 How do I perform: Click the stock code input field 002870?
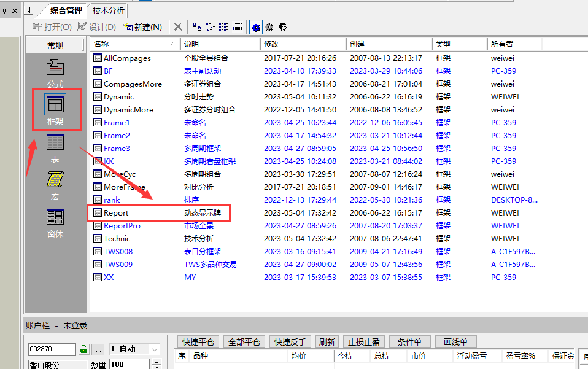coord(52,349)
